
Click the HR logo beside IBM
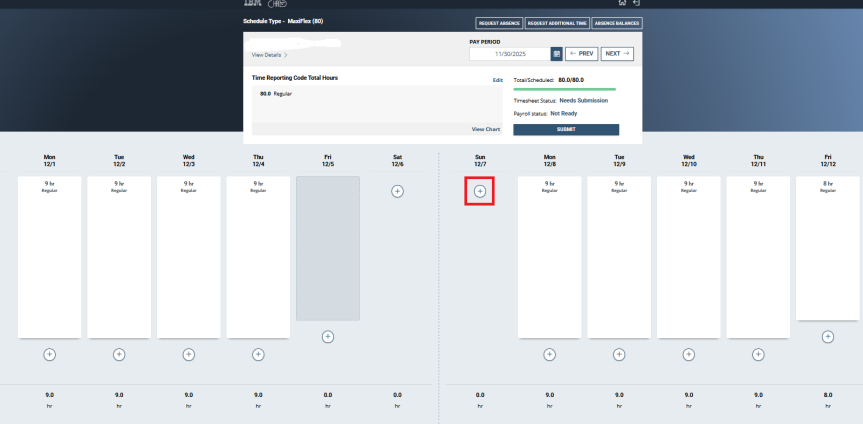tap(277, 3)
